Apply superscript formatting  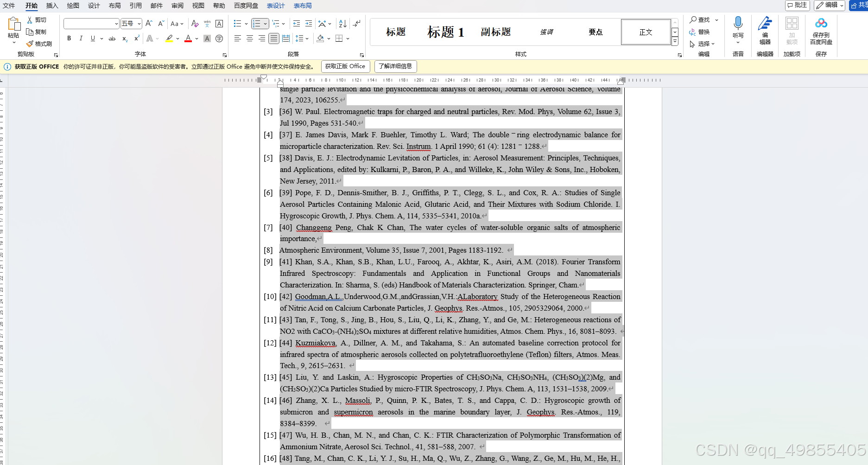[x=137, y=38]
